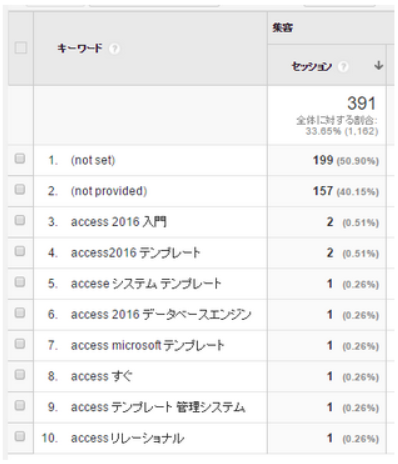
Task: Click keyword access 2016 入門
Action: [118, 222]
